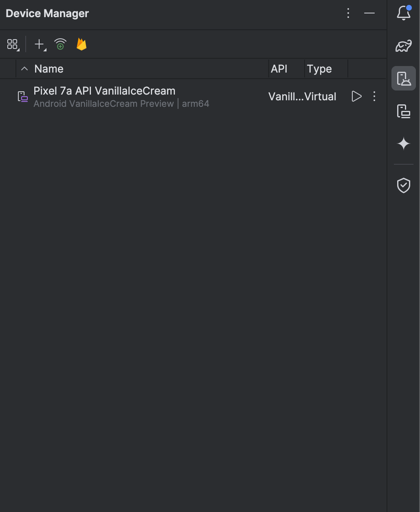Select the Pixel 7a API VanillaIceCream row

[x=193, y=97]
